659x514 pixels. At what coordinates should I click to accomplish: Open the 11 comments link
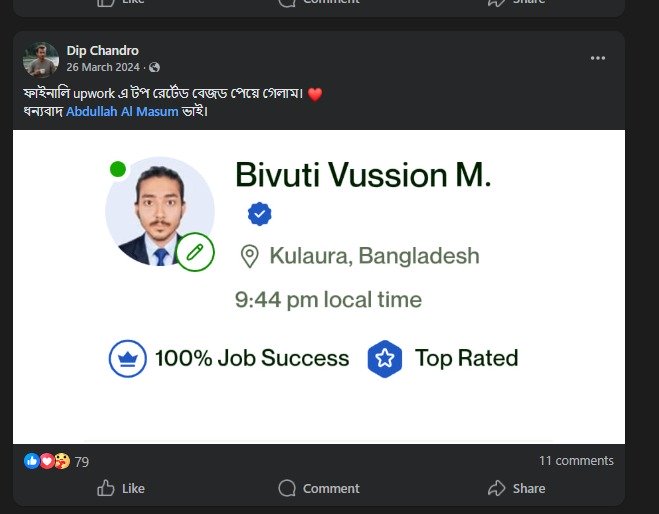click(x=576, y=461)
